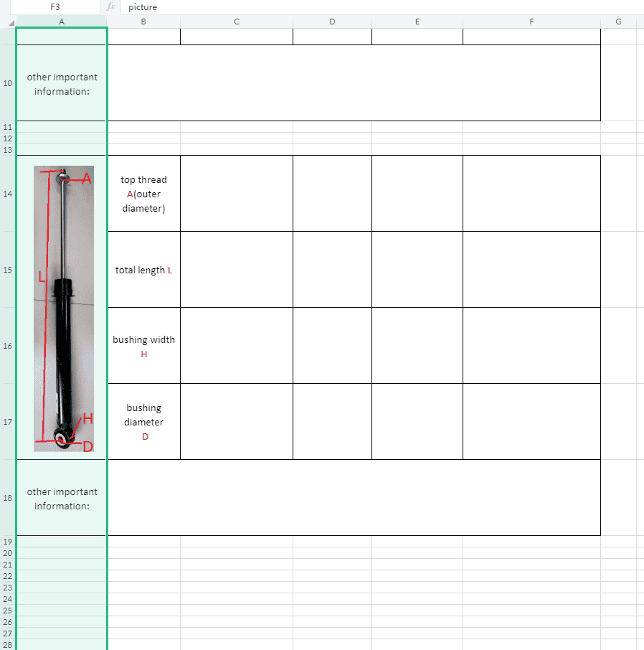
Task: Select column G header
Action: [618, 22]
